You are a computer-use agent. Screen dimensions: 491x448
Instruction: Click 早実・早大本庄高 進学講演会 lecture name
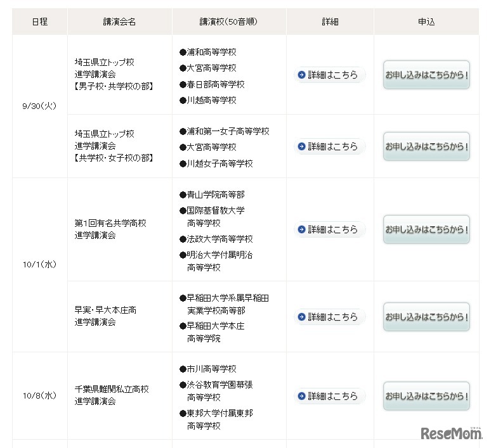pos(105,316)
